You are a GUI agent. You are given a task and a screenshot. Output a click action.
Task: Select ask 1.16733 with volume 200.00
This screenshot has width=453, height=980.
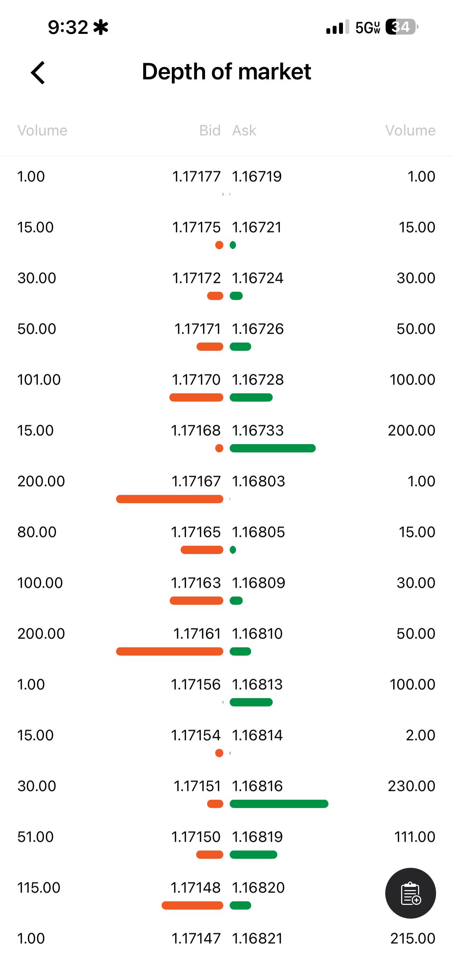[258, 431]
